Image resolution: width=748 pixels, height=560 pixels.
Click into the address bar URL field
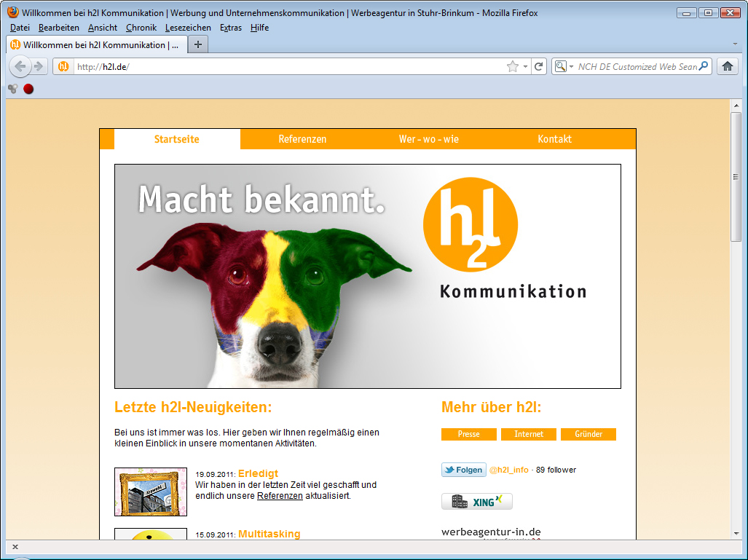(288, 66)
